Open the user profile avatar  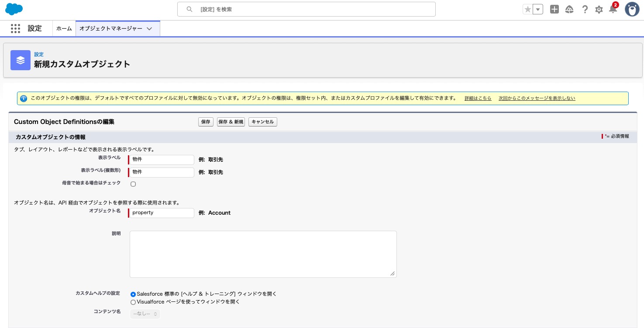point(632,9)
